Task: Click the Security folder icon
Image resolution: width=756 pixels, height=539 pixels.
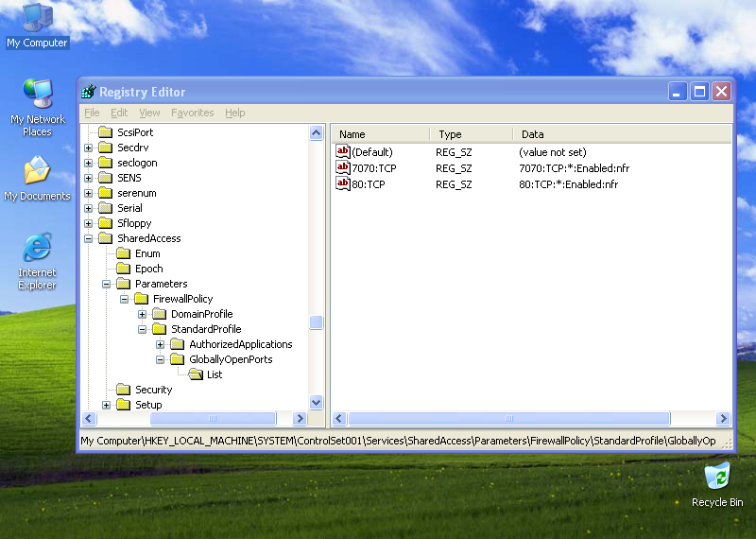Action: click(124, 390)
